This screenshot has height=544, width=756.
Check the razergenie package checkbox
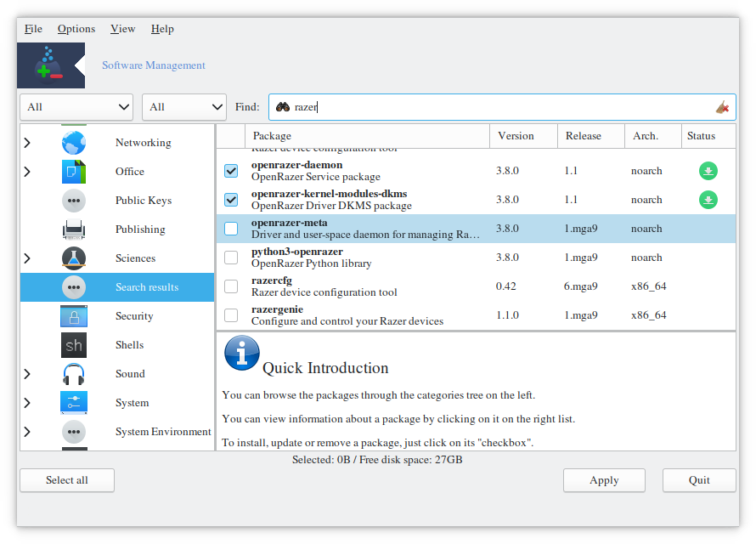[x=231, y=315]
